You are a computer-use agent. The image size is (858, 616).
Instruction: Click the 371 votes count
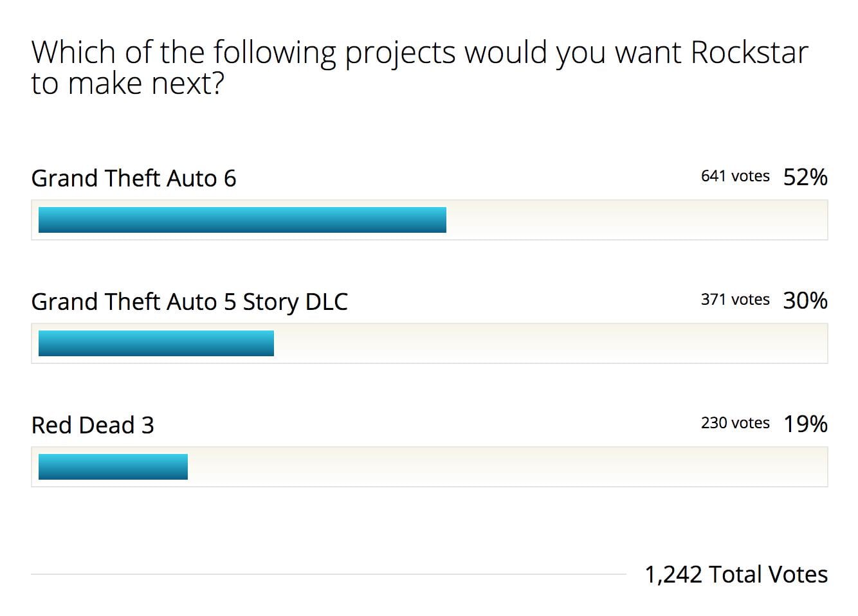tap(735, 300)
